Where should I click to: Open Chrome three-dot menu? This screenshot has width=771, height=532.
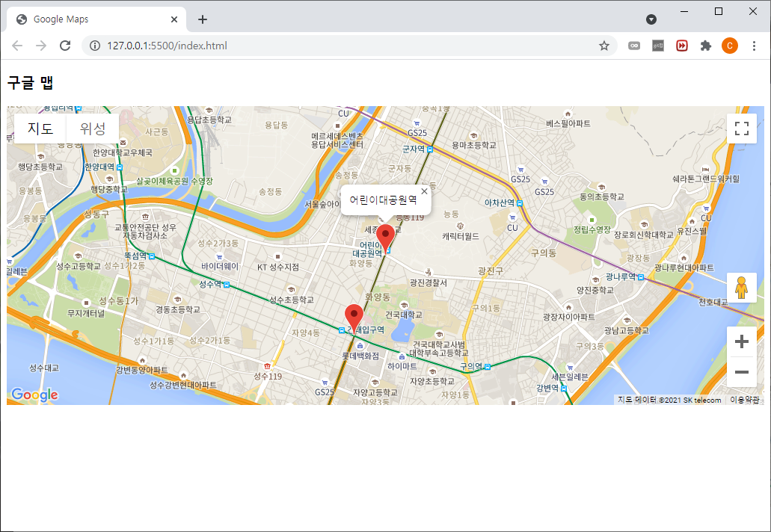[x=754, y=46]
